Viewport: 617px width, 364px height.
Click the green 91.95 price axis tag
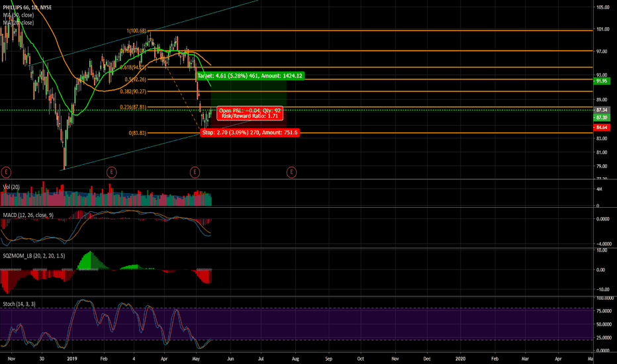(602, 81)
